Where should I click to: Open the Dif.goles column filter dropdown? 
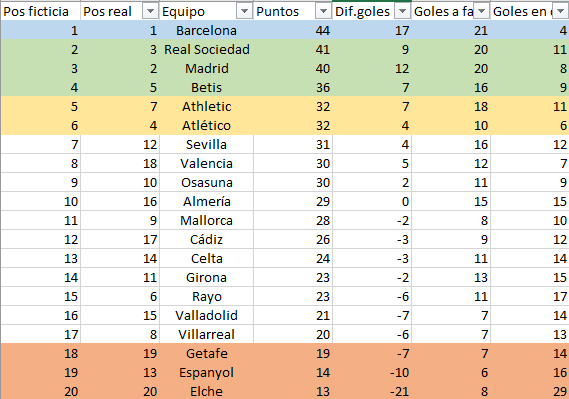click(x=402, y=12)
